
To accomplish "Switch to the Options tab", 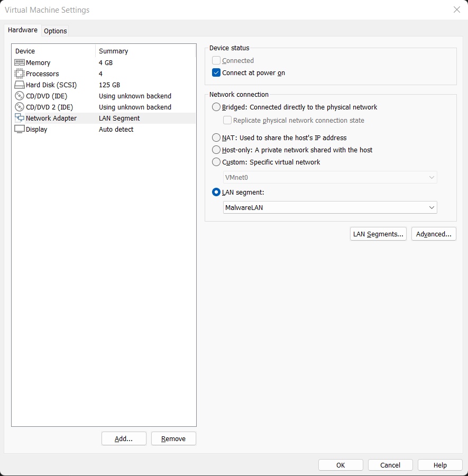I will coord(55,31).
